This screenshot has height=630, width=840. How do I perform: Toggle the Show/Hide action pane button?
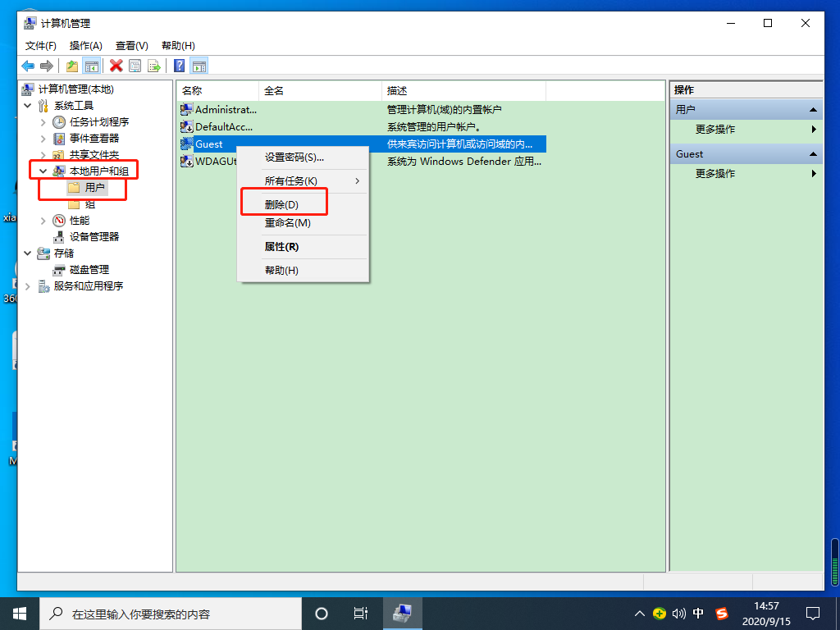point(199,66)
